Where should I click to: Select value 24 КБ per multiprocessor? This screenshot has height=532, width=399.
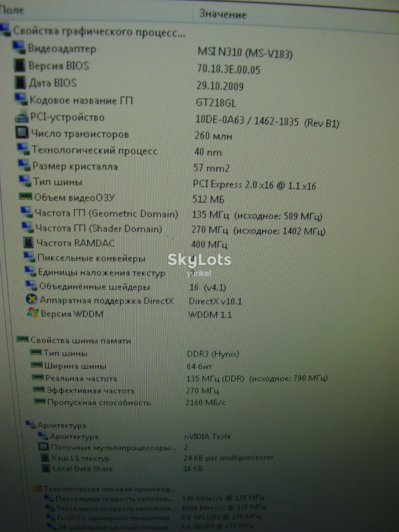coord(228,458)
